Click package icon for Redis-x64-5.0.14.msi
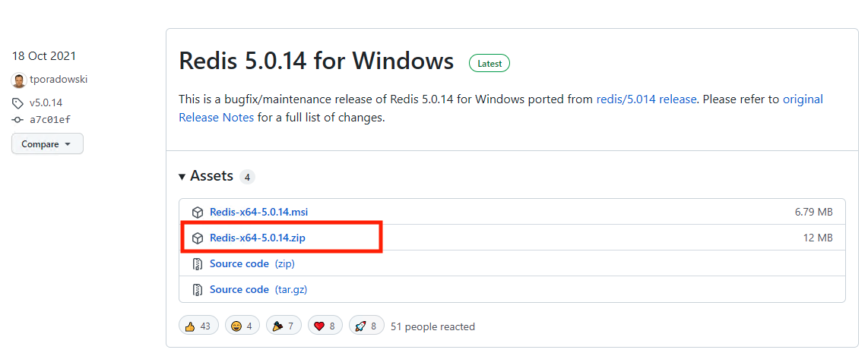Viewport: 868px width, 356px height. (x=197, y=213)
